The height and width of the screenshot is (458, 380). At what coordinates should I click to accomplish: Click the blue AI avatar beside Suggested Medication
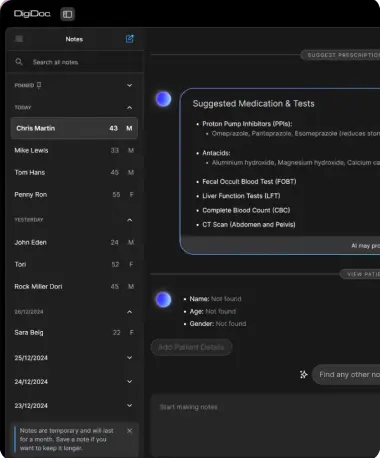click(x=163, y=99)
